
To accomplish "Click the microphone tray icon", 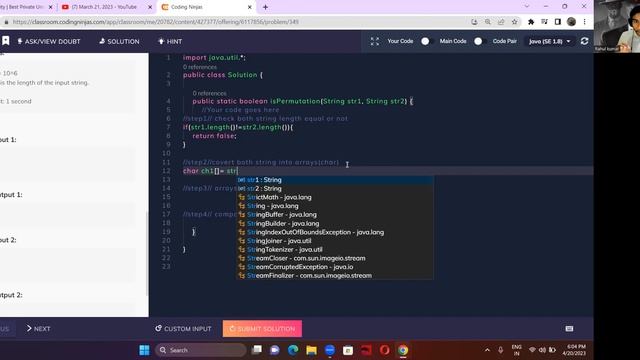I will [x=500, y=350].
